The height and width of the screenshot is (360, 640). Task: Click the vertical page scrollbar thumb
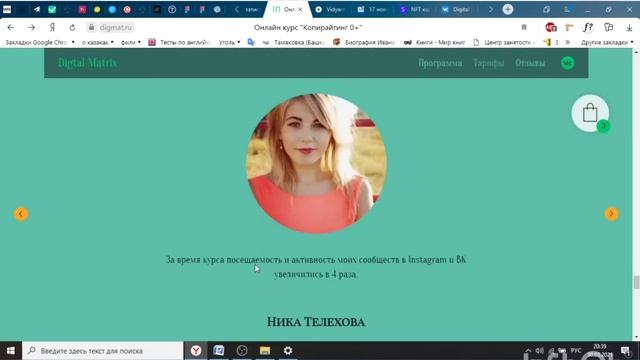pyautogui.click(x=636, y=282)
